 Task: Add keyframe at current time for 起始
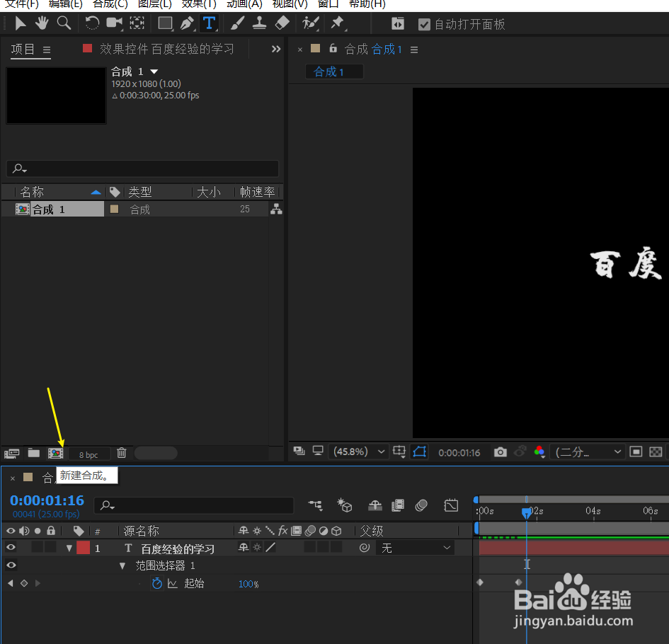(x=24, y=583)
